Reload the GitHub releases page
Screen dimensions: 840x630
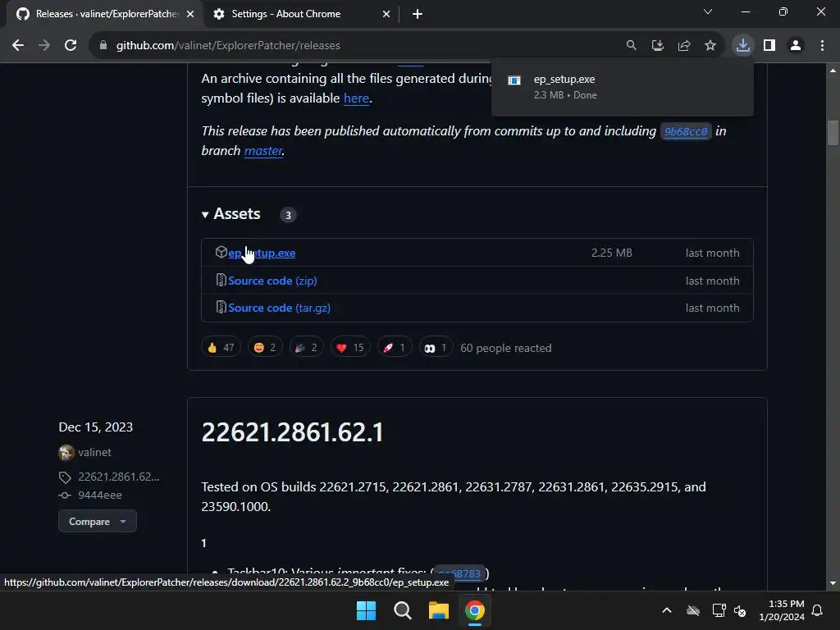pyautogui.click(x=71, y=46)
